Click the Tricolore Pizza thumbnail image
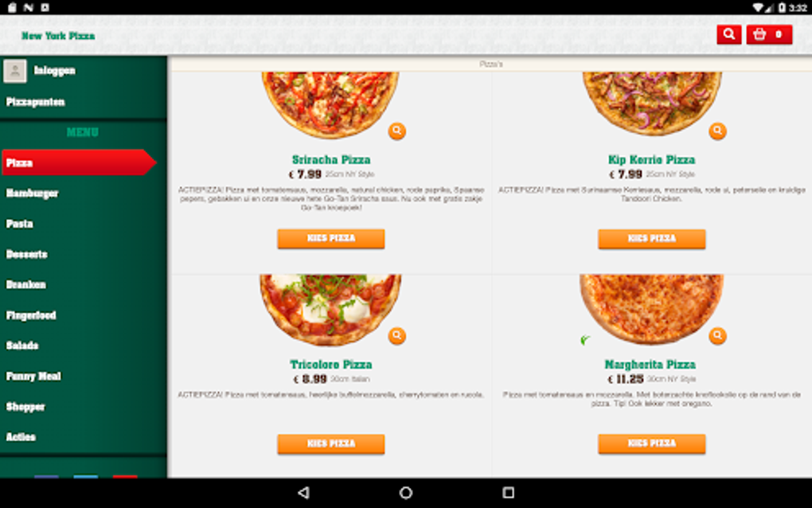The height and width of the screenshot is (508, 812). tap(330, 310)
